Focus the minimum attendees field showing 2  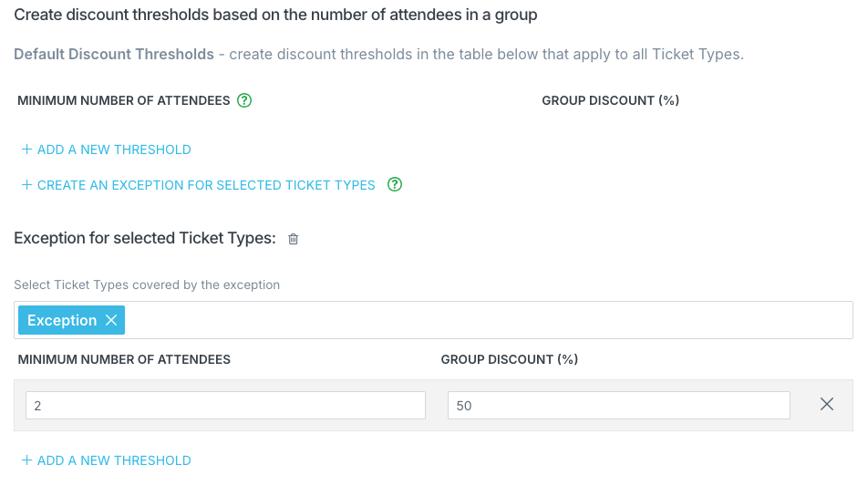[x=225, y=405]
